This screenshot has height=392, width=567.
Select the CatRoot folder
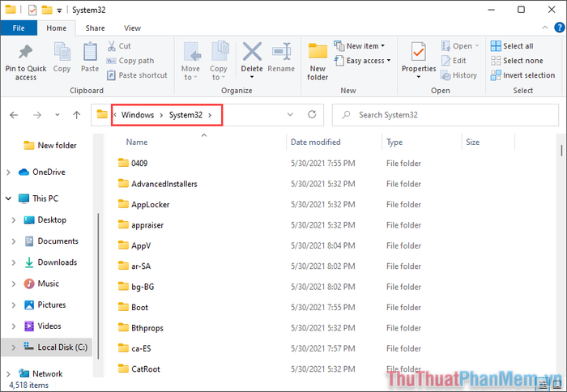coord(146,369)
